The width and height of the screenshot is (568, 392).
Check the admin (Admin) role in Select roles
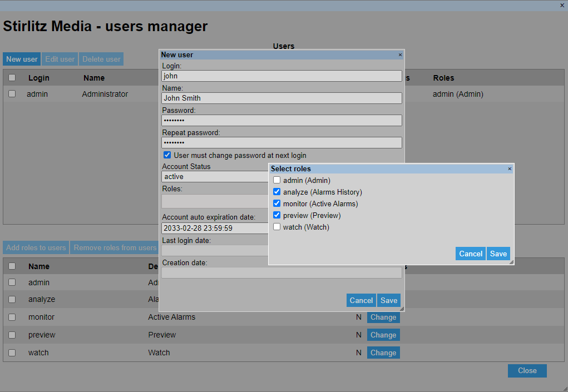tap(276, 180)
